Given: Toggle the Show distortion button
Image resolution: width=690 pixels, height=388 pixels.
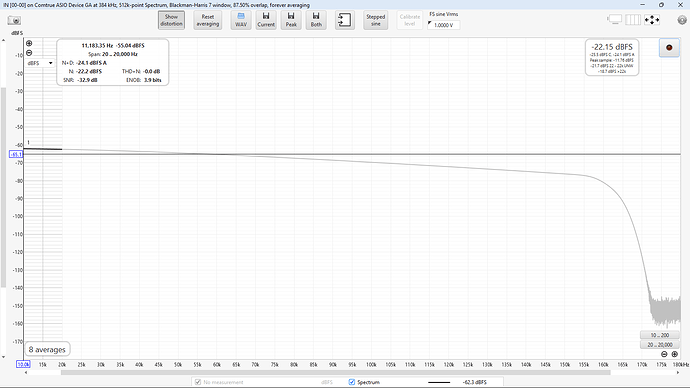Looking at the screenshot, I should [171, 20].
